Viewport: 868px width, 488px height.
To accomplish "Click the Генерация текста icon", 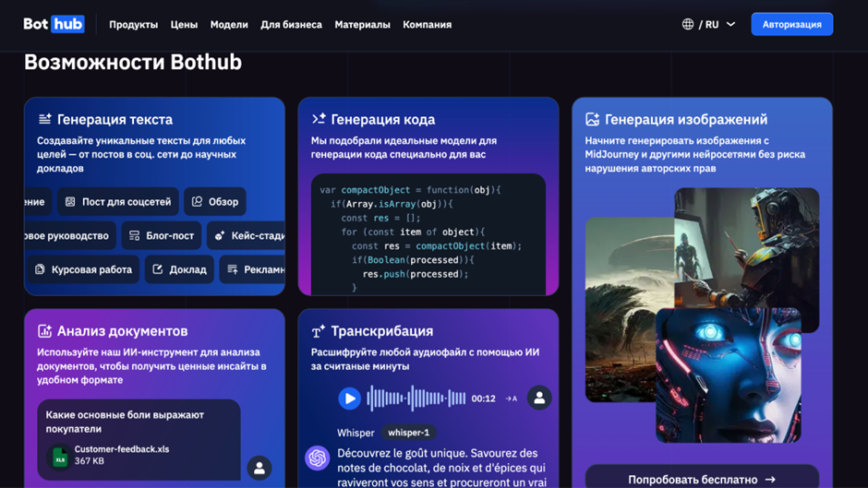I will coord(45,119).
